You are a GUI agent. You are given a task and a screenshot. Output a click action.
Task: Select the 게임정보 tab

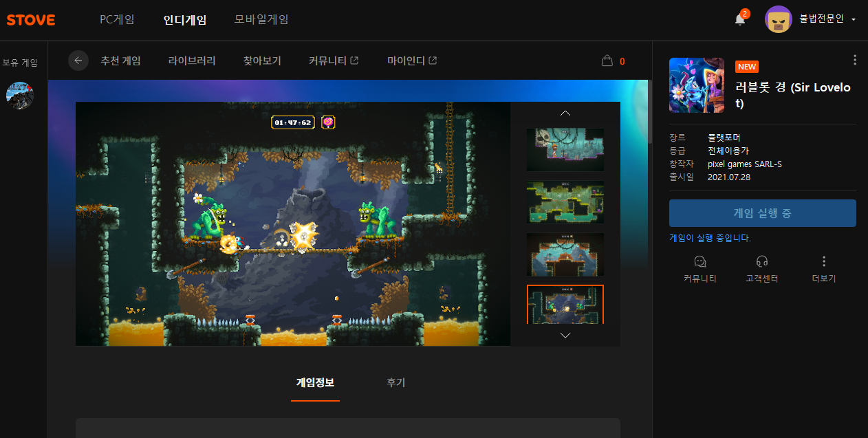(x=315, y=382)
